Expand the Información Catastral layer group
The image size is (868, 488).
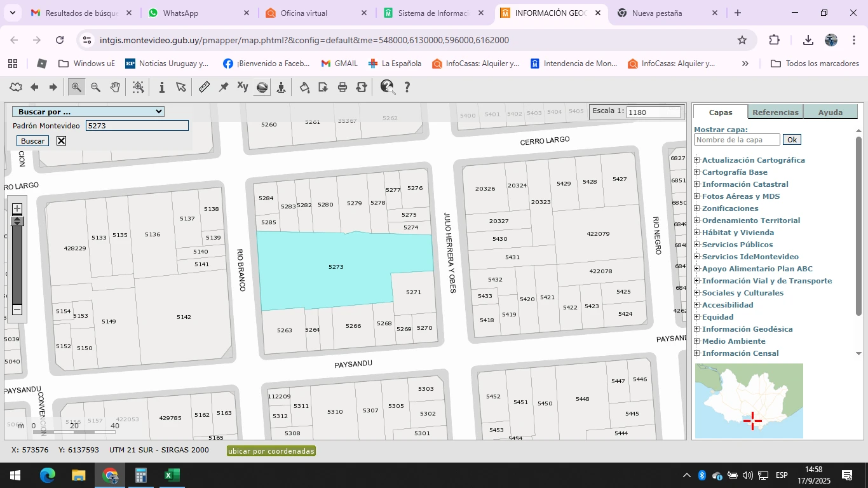pyautogui.click(x=697, y=184)
